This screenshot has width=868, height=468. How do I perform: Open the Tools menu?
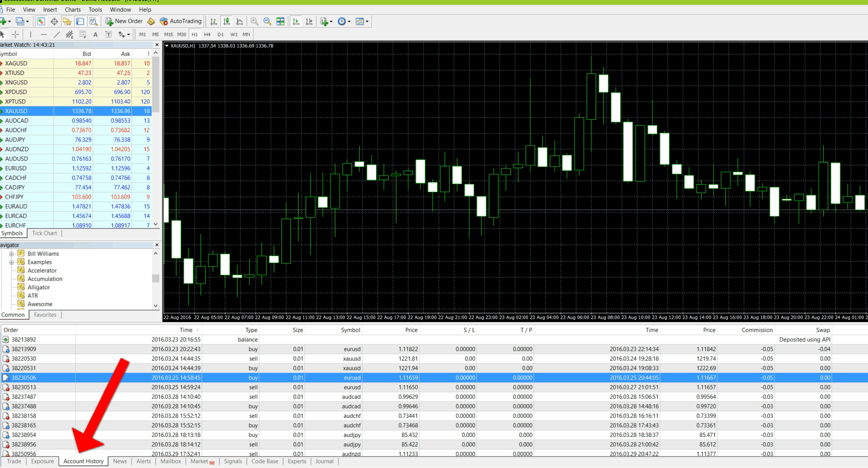[x=95, y=10]
